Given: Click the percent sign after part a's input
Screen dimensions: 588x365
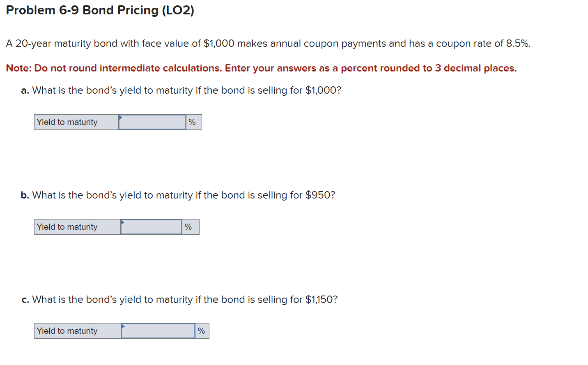Looking at the screenshot, I should (x=192, y=122).
